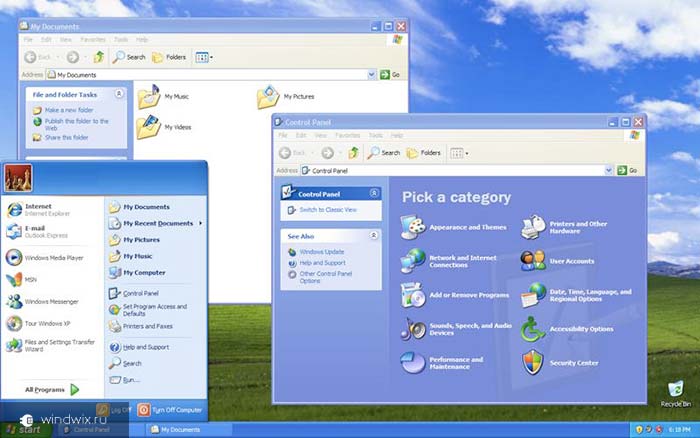Select My Documents in Start menu
The height and width of the screenshot is (438, 700).
tap(140, 207)
